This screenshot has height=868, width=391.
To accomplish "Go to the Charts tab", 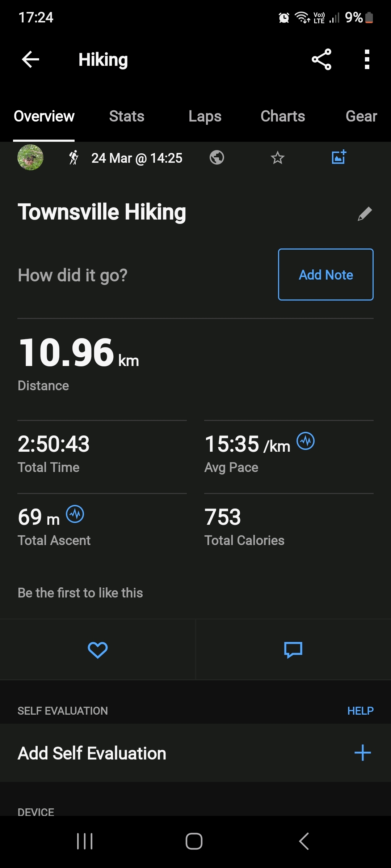I will tap(283, 116).
